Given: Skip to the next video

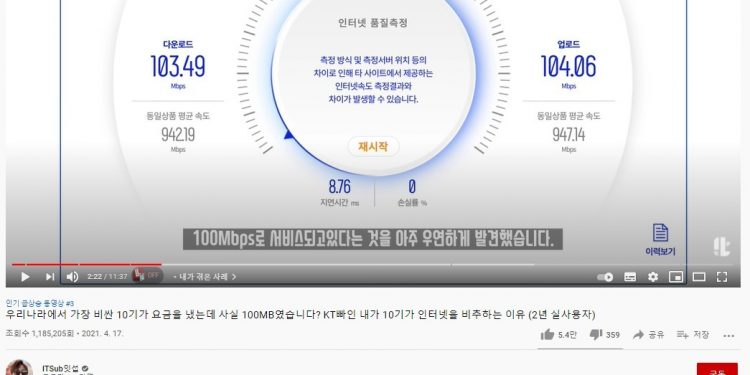Looking at the screenshot, I should click(50, 276).
